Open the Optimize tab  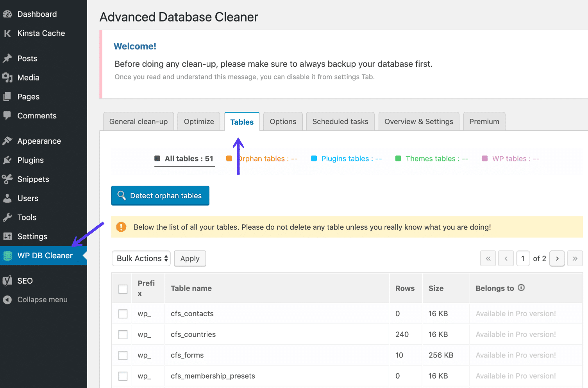[198, 121]
